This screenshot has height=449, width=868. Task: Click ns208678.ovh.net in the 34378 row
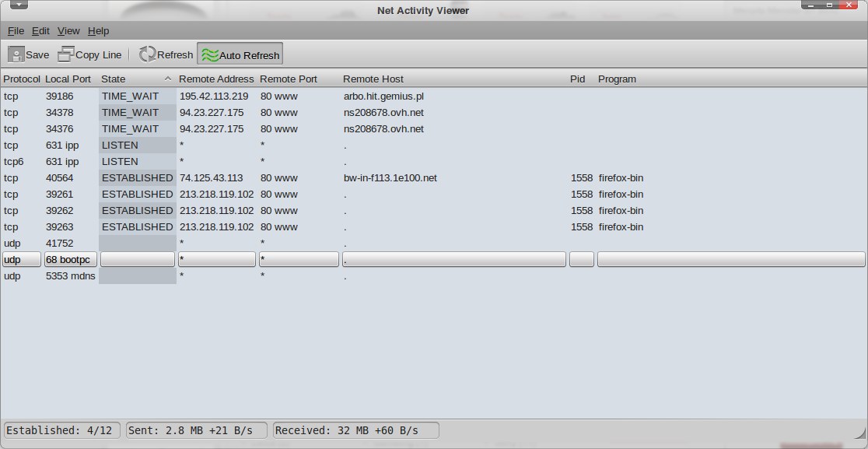click(383, 112)
